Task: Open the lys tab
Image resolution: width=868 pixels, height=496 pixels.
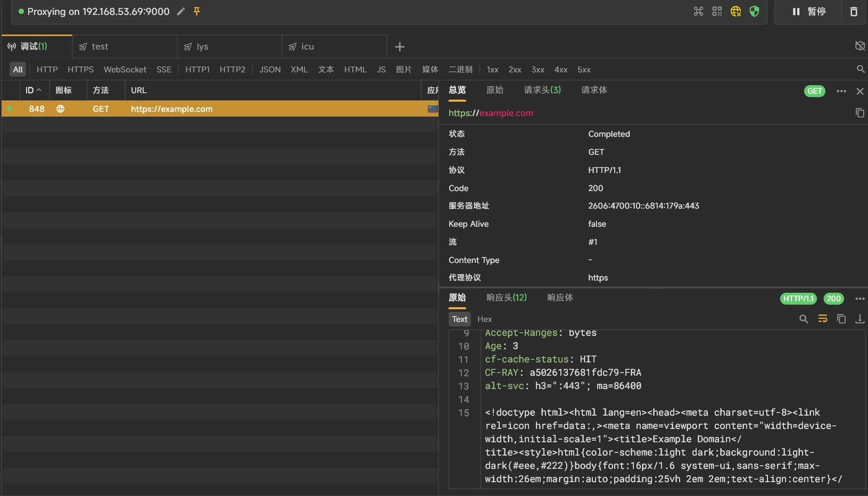Action: point(230,47)
